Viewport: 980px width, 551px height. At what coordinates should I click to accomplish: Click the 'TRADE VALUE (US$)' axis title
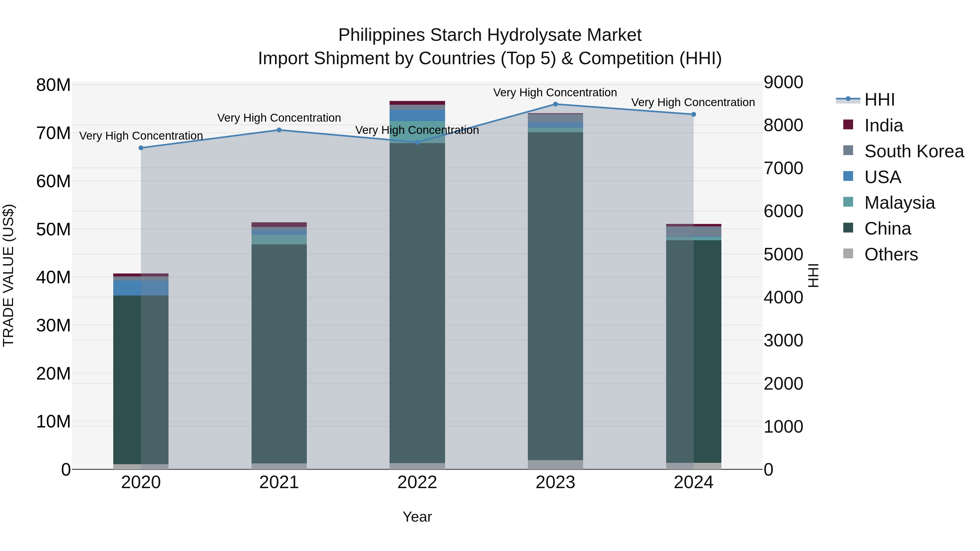[8, 275]
